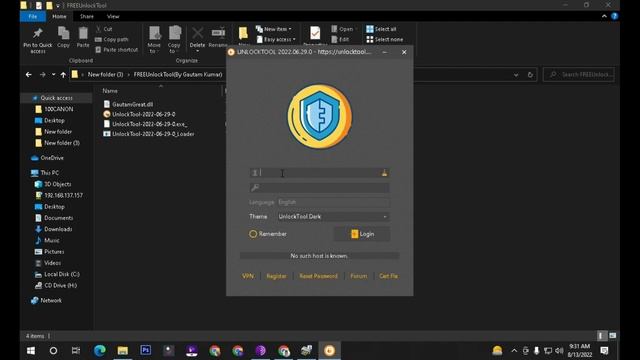Collapse the ribbon with chevron
This screenshot has height=360, width=640.
click(604, 16)
